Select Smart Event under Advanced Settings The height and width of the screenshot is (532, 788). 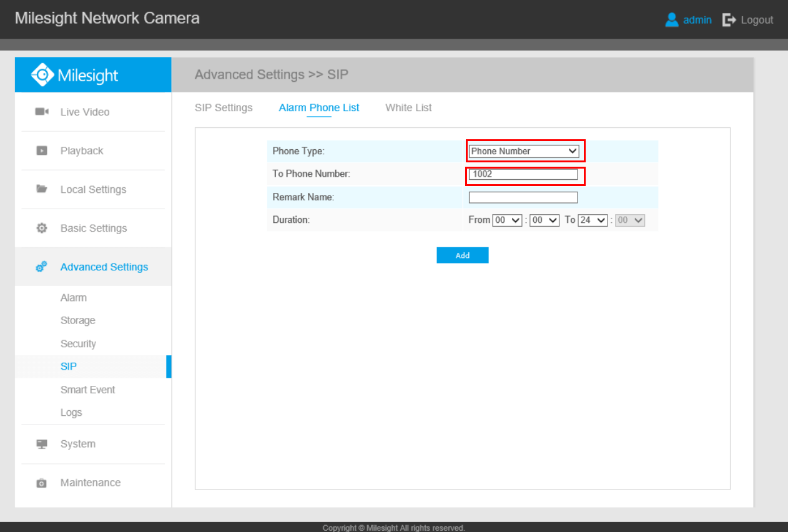click(88, 390)
